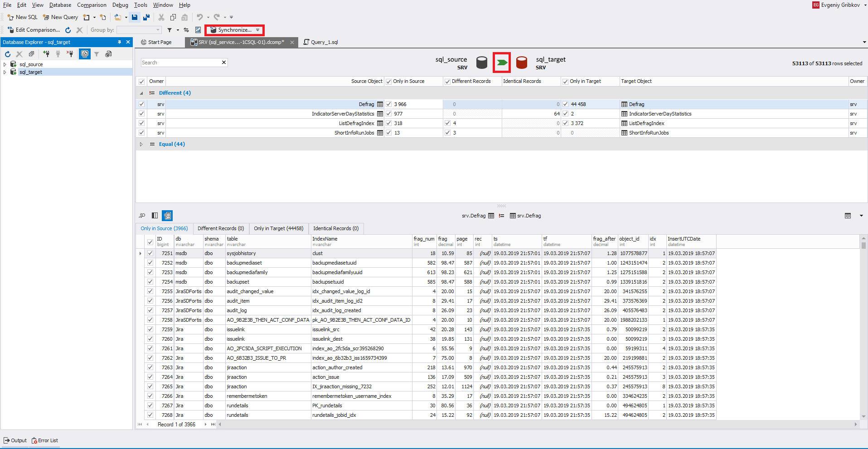Click the generate comparison report icon

(198, 30)
